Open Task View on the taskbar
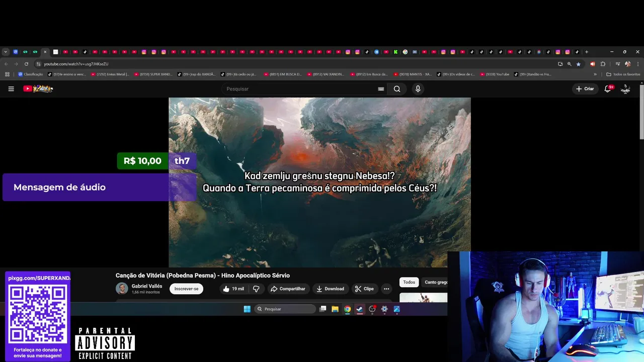Image resolution: width=644 pixels, height=362 pixels. tap(323, 309)
